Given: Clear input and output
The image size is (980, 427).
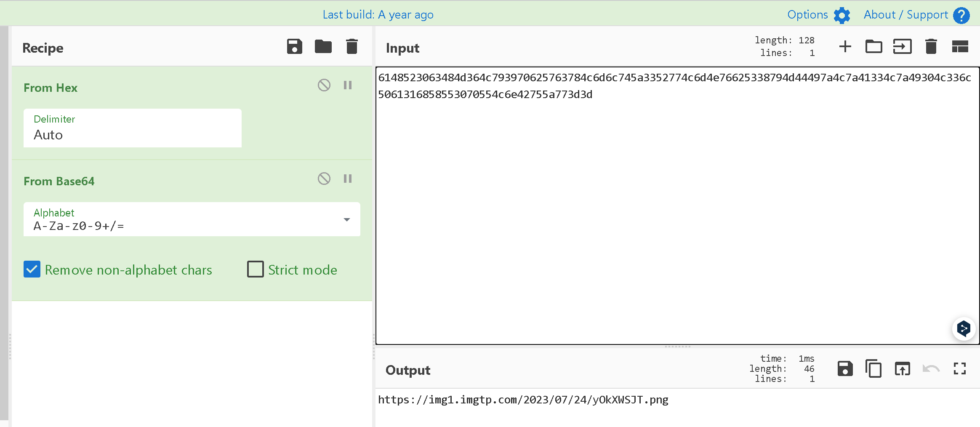Looking at the screenshot, I should [x=931, y=46].
